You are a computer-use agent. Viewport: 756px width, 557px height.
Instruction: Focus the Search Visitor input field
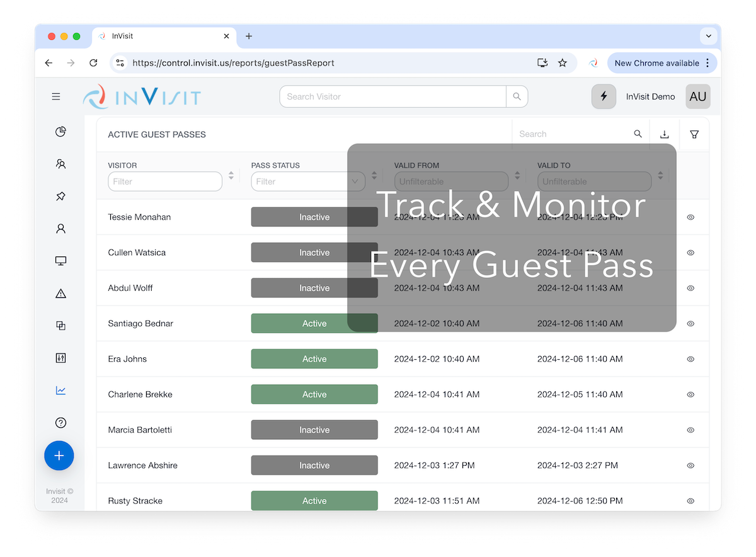point(392,96)
